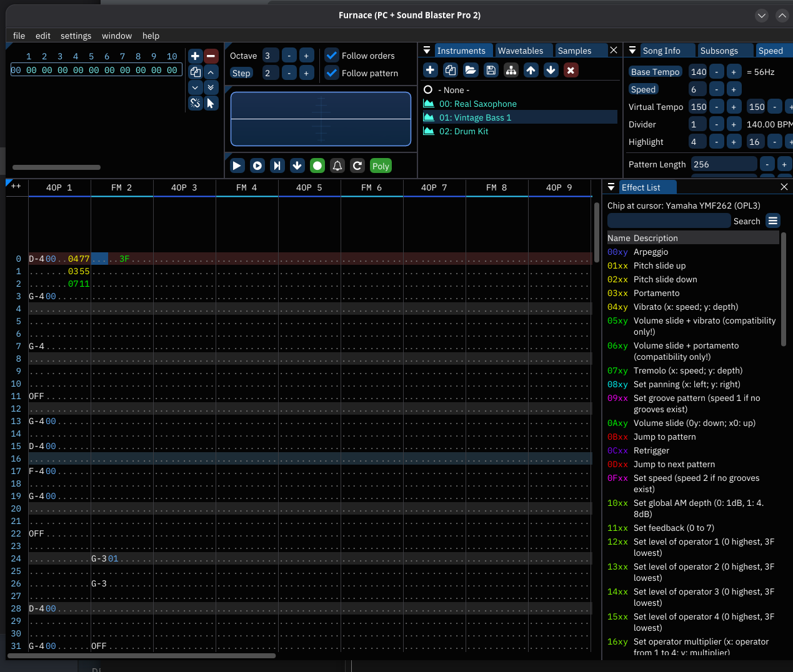Save the instrument using the floppy icon
The width and height of the screenshot is (793, 672).
[x=491, y=70]
